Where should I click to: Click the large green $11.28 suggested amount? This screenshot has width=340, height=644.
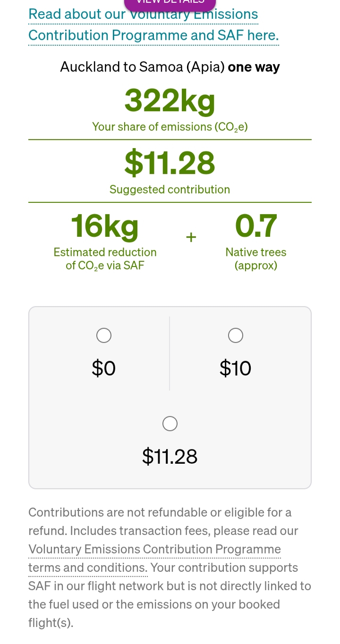tap(170, 162)
